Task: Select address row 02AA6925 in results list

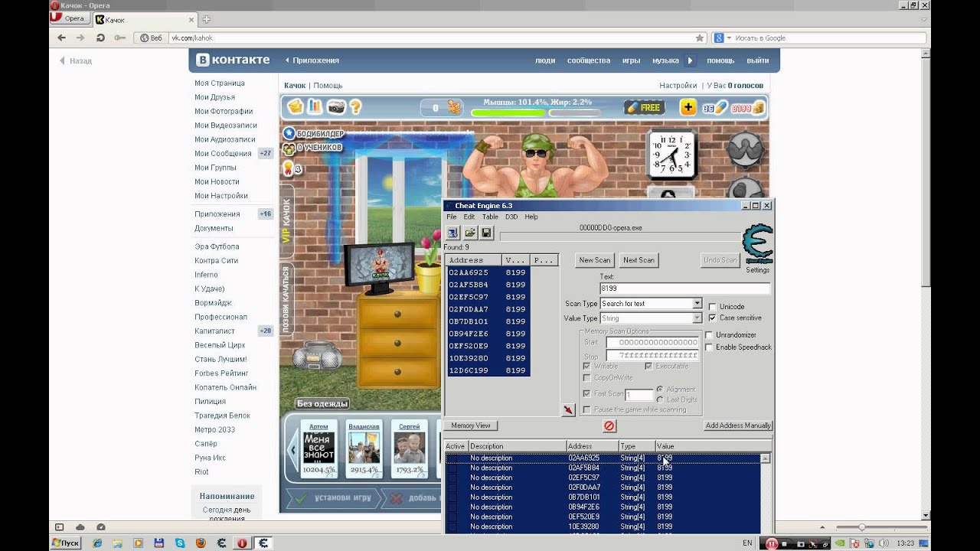Action: click(487, 272)
